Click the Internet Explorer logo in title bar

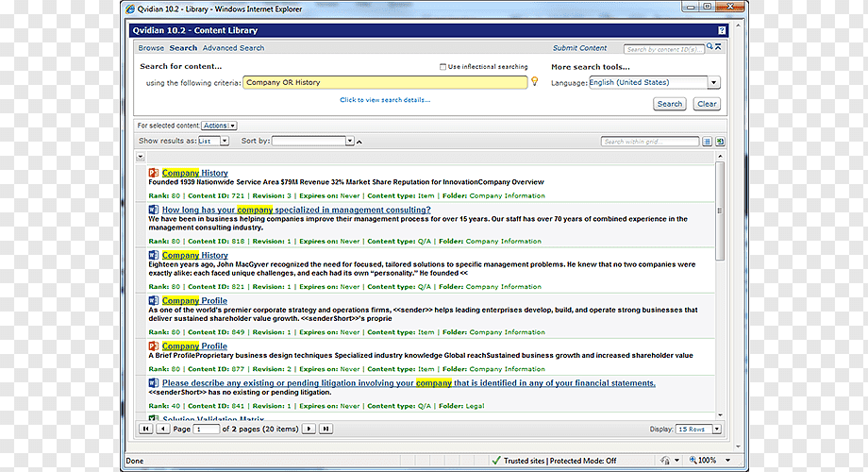[130, 8]
